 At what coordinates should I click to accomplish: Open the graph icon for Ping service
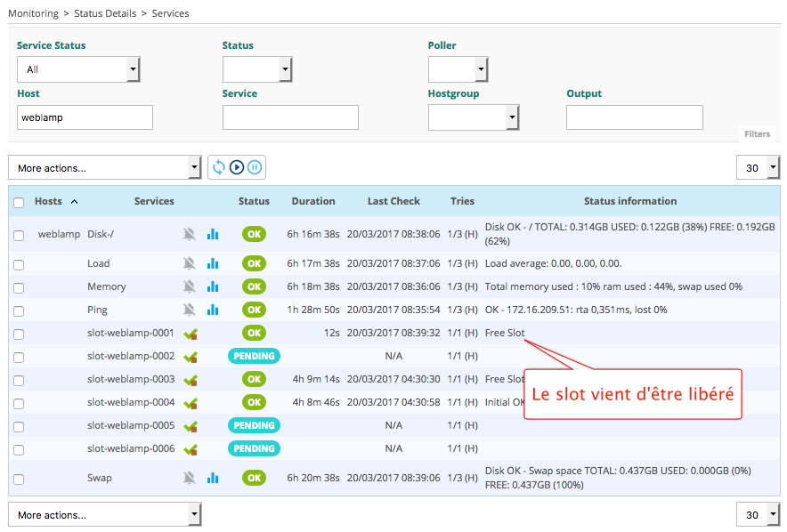click(x=213, y=310)
